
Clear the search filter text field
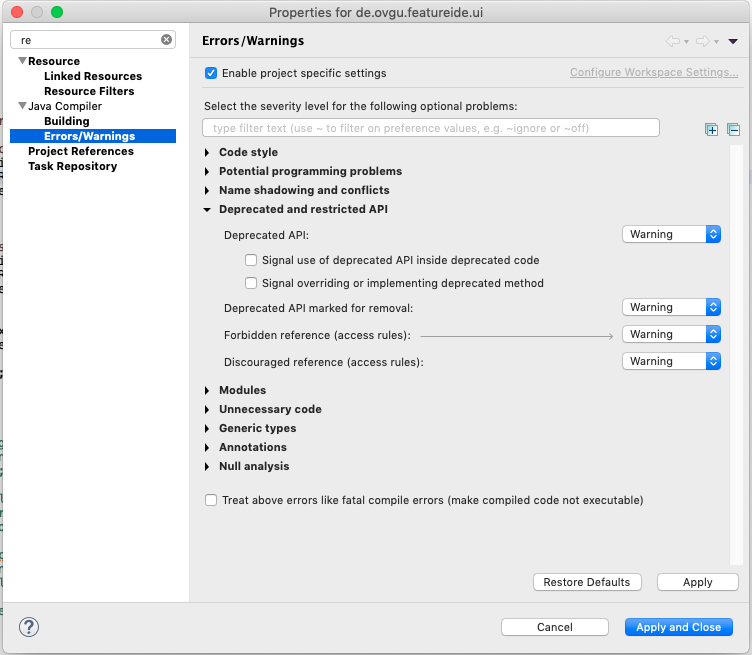pos(166,40)
